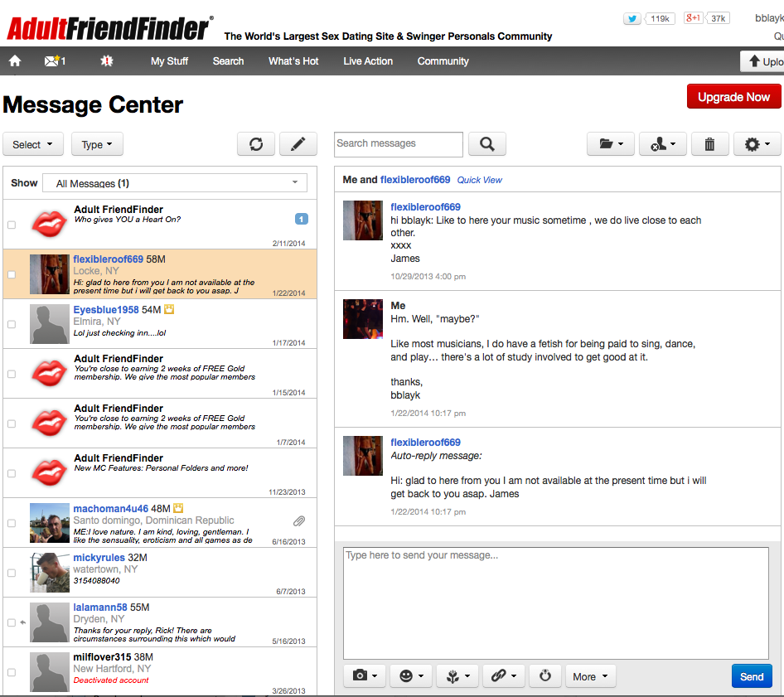Screen dimensions: 784x697
Task: Open the Select dropdown above message list
Action: [x=32, y=143]
